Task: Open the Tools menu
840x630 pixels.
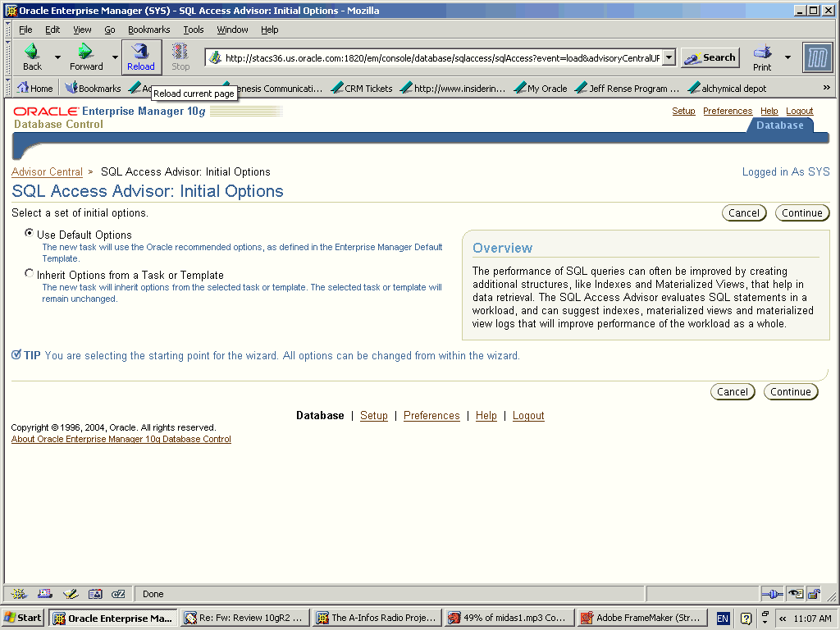Action: pos(194,30)
